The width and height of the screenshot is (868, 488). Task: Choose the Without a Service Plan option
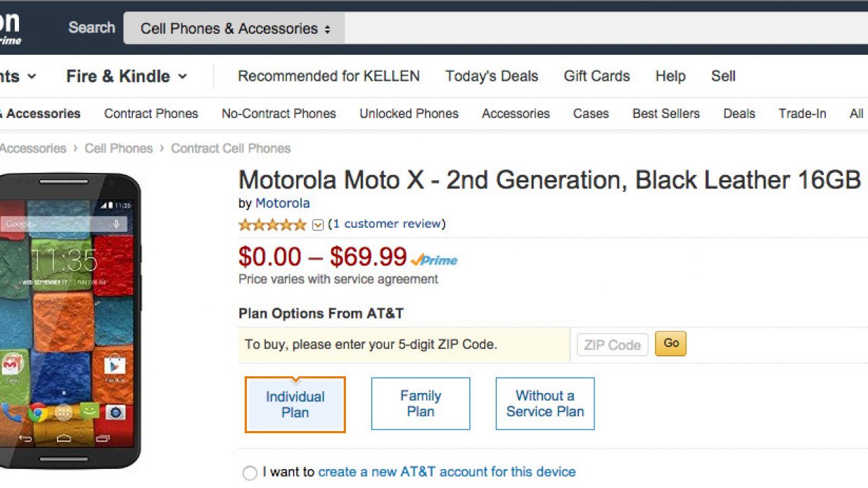[545, 404]
